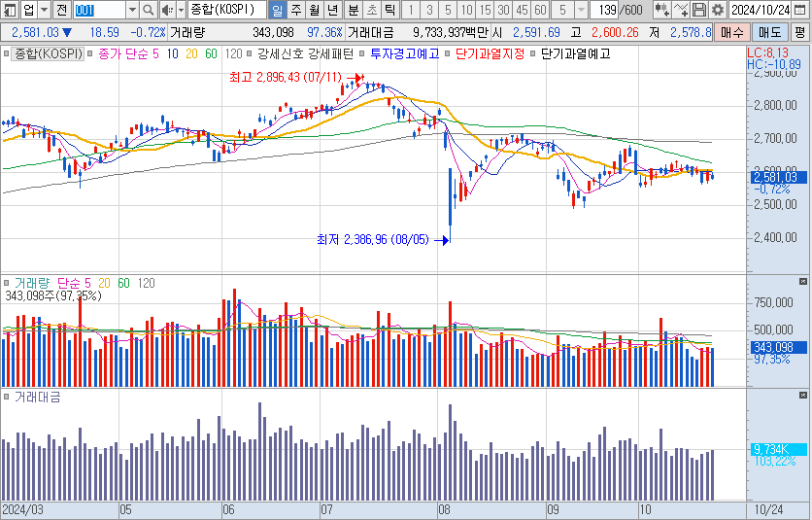The height and width of the screenshot is (520, 812).
Task: Toggle the 단기과열예고 checkbox
Action: [x=533, y=53]
